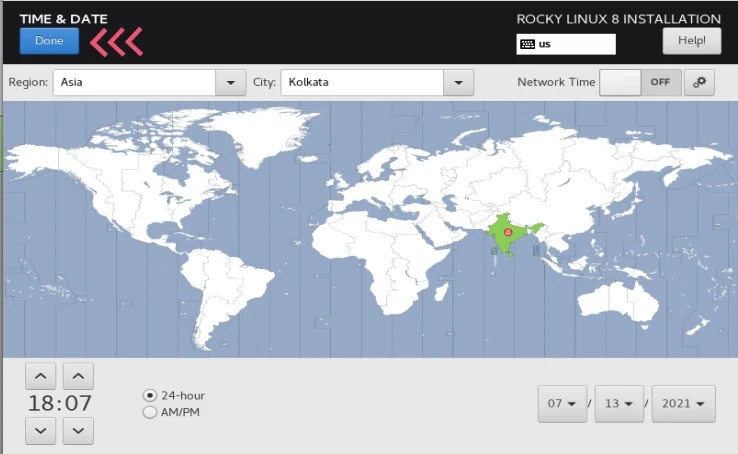Expand the Region dropdown arrow
The width and height of the screenshot is (738, 454).
click(231, 83)
